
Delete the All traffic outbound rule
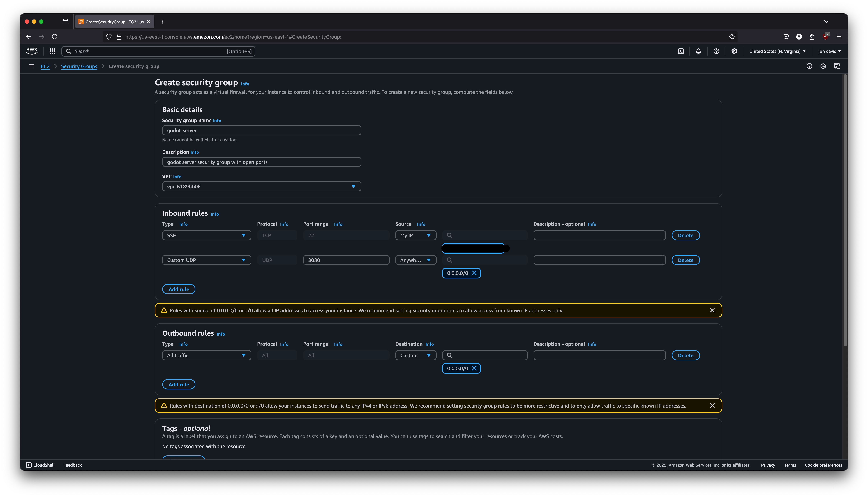pos(685,355)
